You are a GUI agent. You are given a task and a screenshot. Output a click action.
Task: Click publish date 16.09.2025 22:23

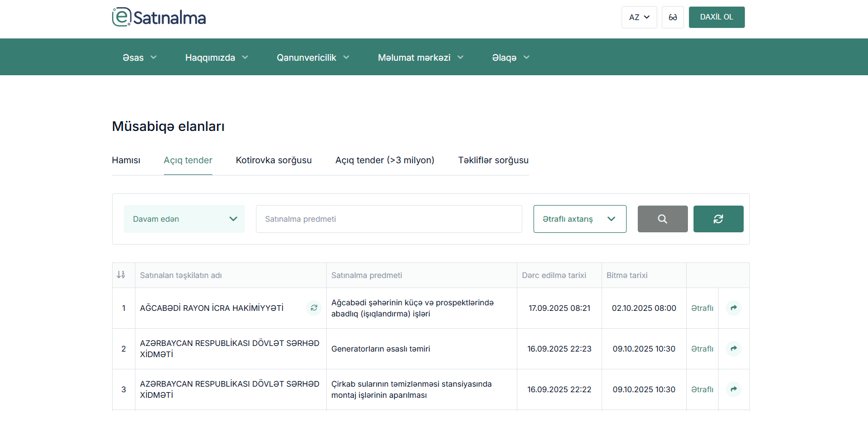pyautogui.click(x=560, y=349)
